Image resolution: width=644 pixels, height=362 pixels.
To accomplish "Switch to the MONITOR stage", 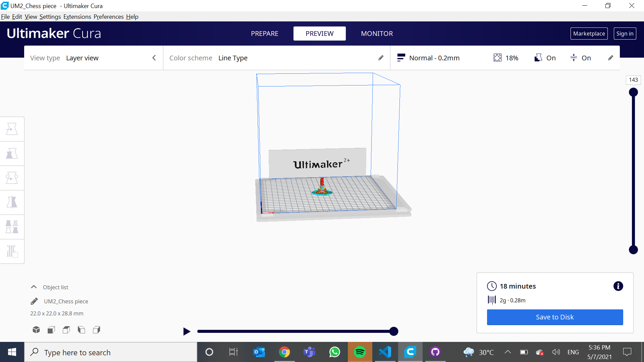I will coord(377,34).
